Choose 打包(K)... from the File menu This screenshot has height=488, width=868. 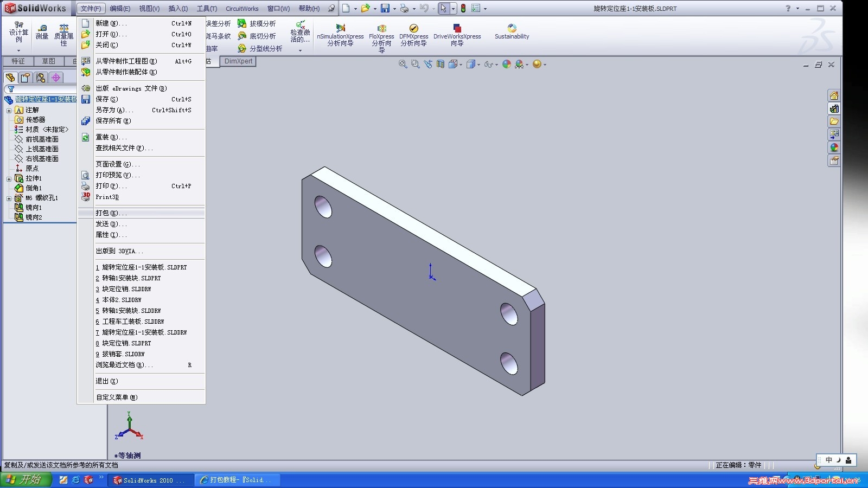coord(142,213)
